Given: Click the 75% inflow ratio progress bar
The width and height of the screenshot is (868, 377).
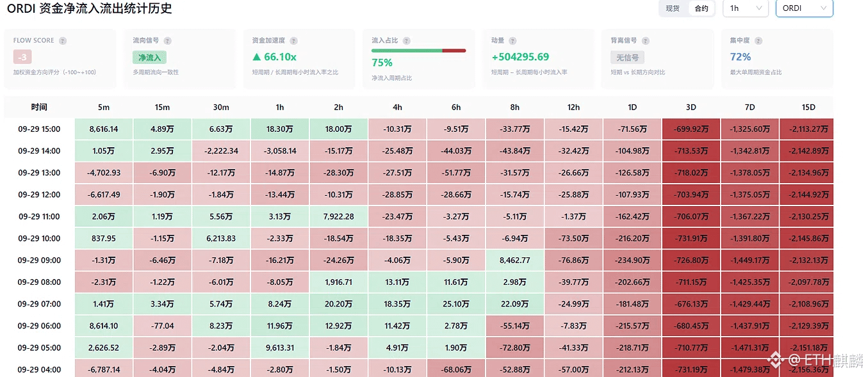Looking at the screenshot, I should 419,51.
